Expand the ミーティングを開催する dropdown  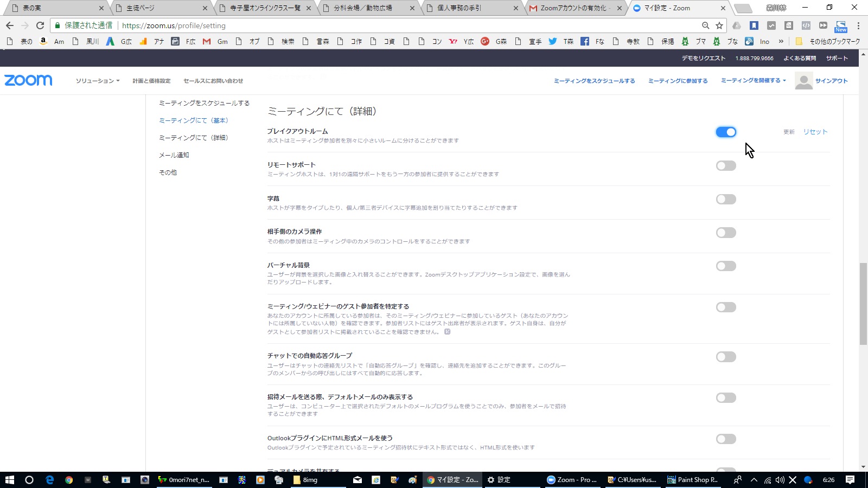click(x=753, y=80)
